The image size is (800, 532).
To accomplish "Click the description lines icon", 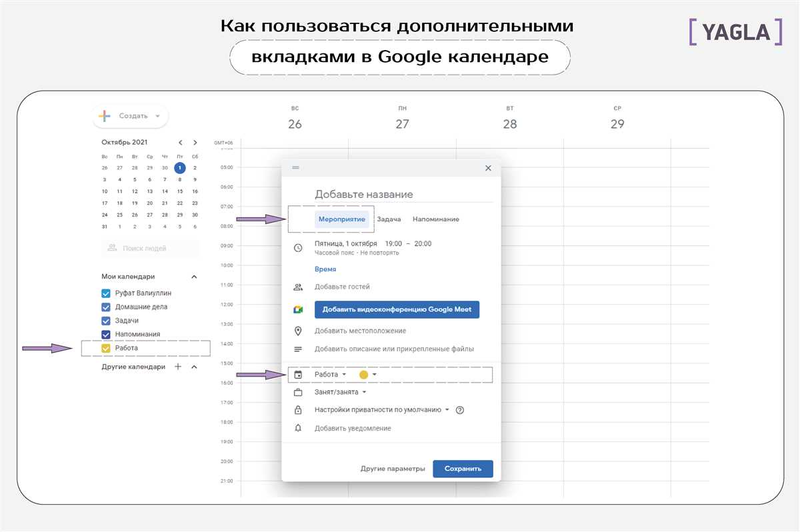I will (x=298, y=349).
